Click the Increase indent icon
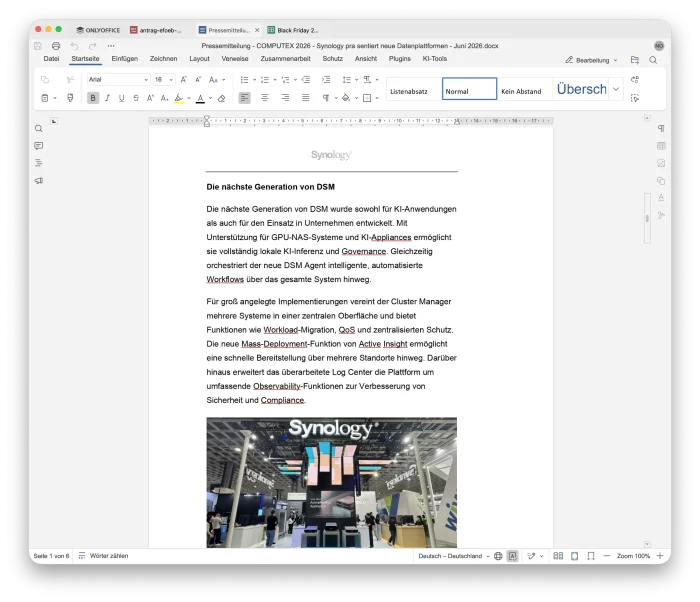 [x=326, y=79]
